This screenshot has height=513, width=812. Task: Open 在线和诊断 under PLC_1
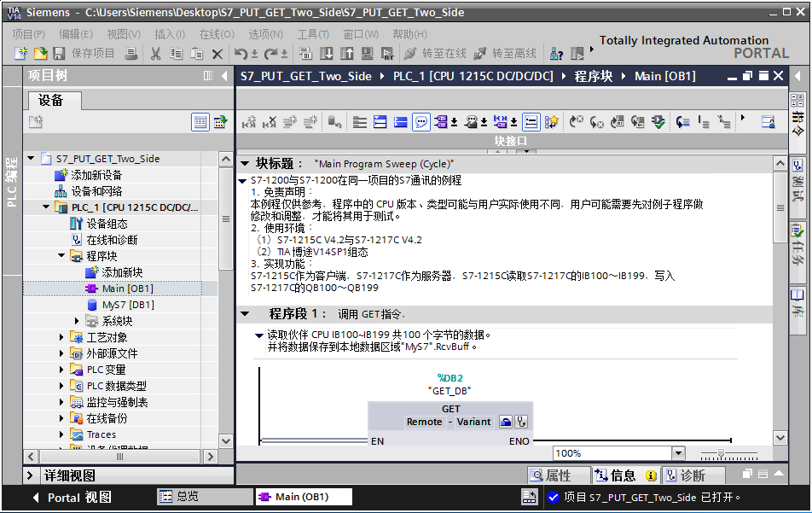(x=104, y=239)
